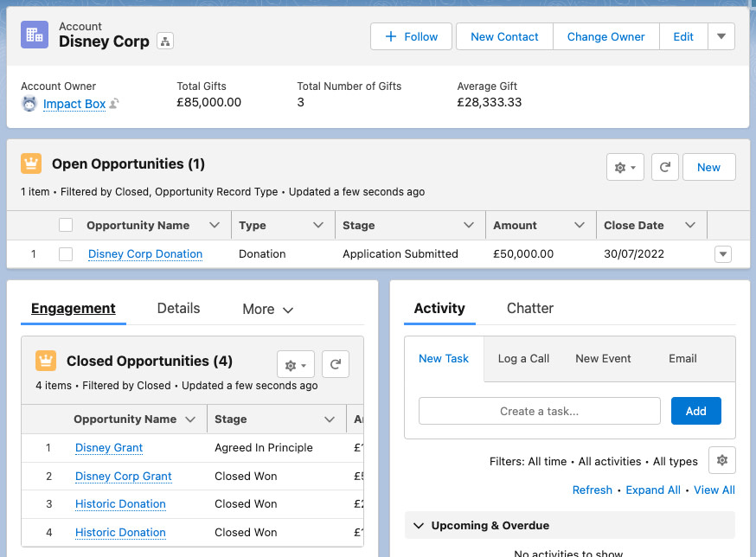The width and height of the screenshot is (756, 557).
Task: Click the £28,333.33 Average Gift value
Action: (x=490, y=102)
